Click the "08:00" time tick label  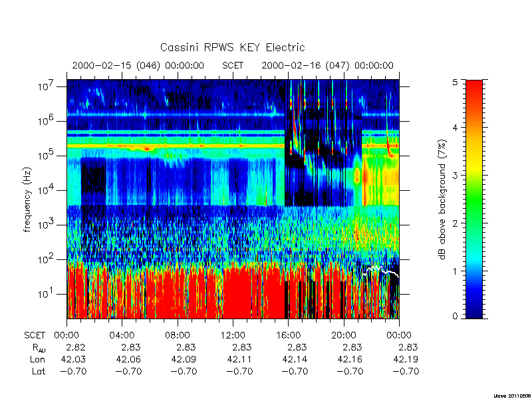click(x=178, y=336)
